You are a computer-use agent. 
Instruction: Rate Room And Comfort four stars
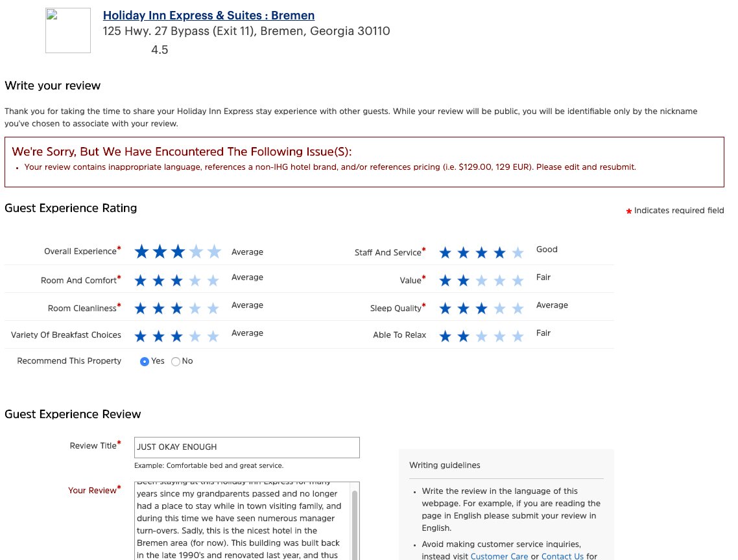click(195, 281)
